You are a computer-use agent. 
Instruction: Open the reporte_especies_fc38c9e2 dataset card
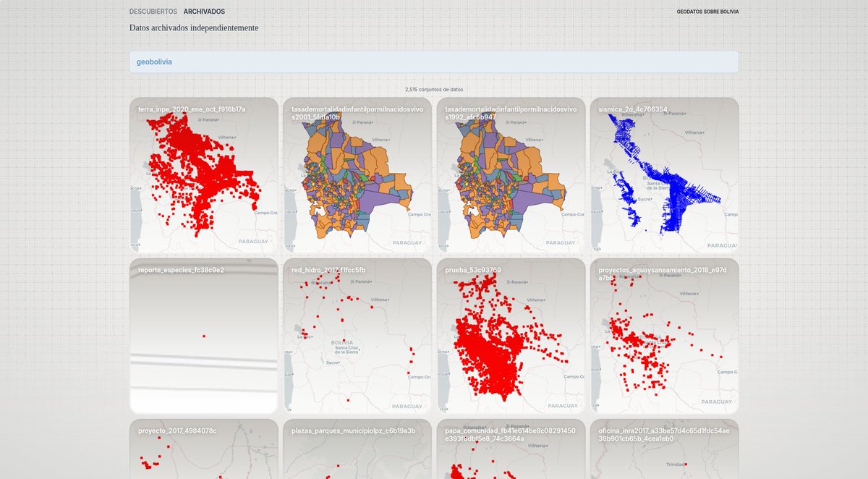[203, 336]
